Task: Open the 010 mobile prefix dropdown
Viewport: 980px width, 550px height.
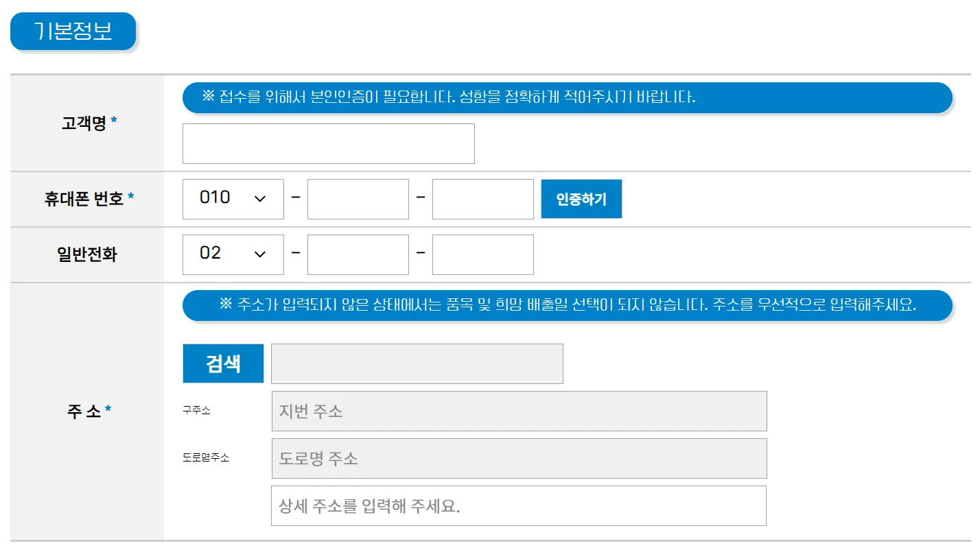Action: pyautogui.click(x=232, y=198)
